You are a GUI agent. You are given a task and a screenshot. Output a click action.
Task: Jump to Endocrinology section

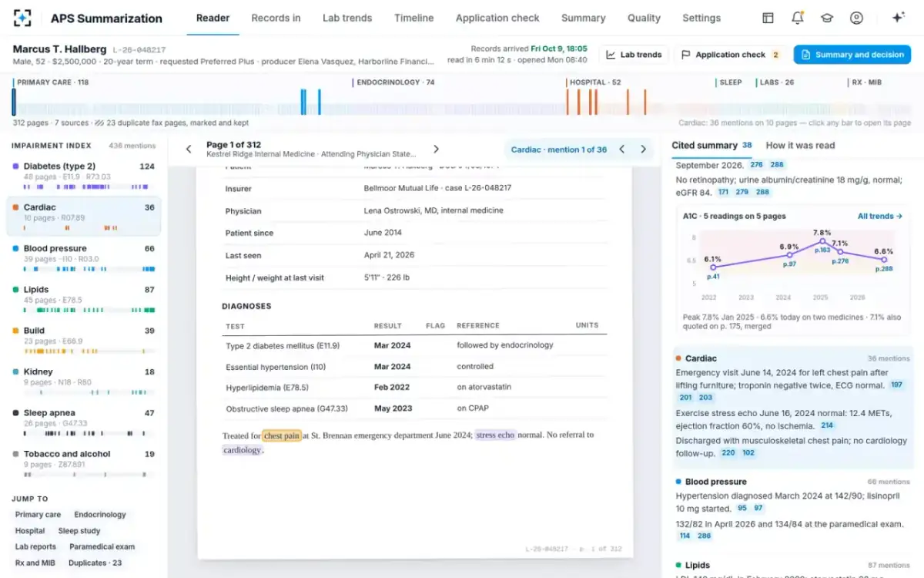coord(100,515)
